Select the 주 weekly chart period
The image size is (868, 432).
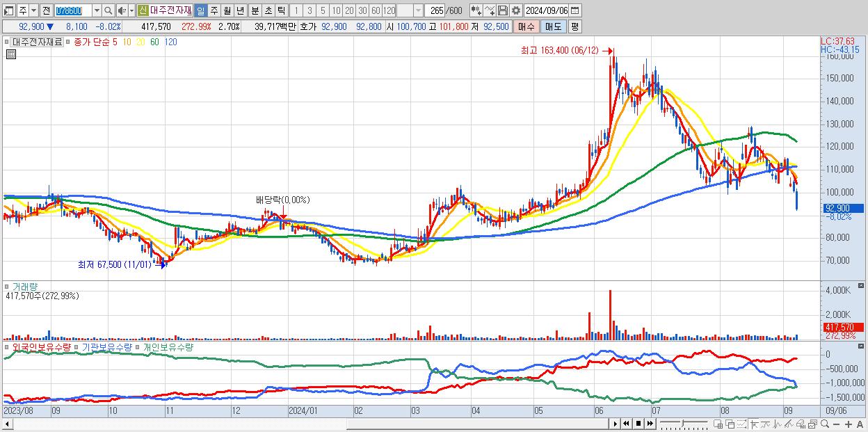[214, 11]
